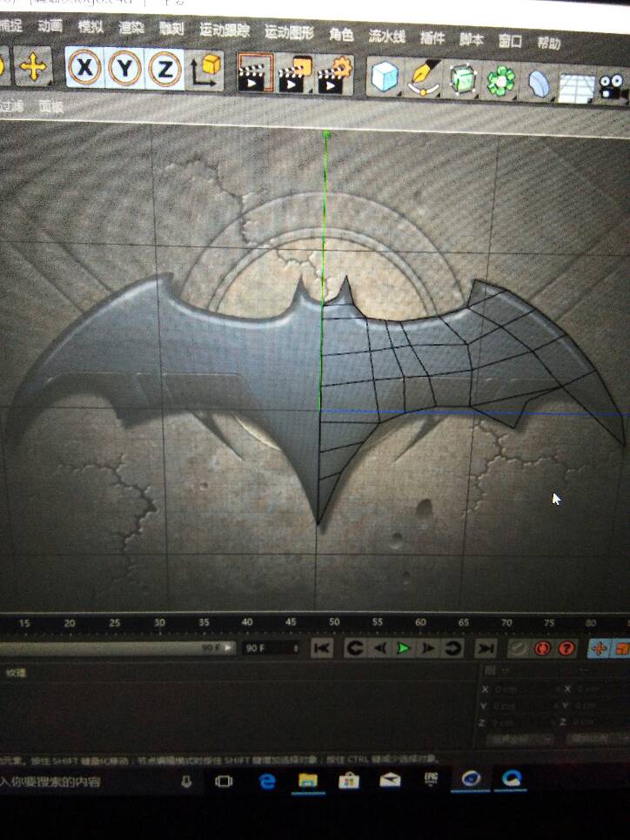This screenshot has width=630, height=840.
Task: Switch the coordinate system mode icon
Action: coord(205,71)
